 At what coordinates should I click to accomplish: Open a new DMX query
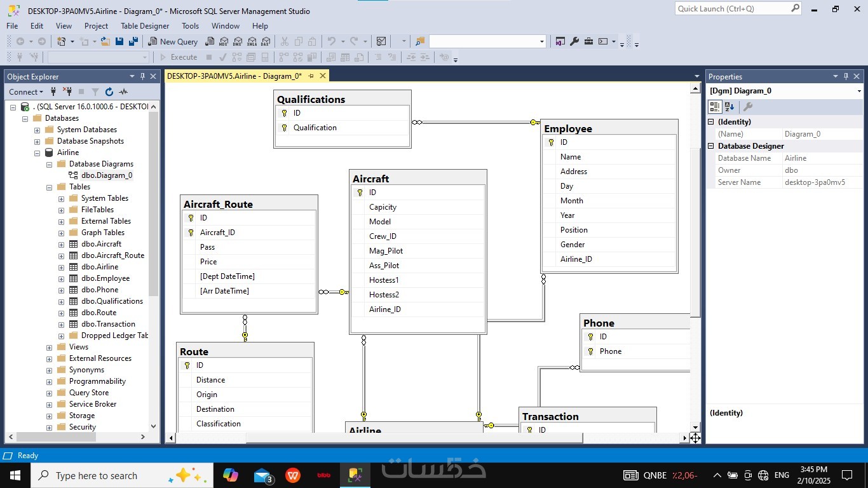[238, 41]
